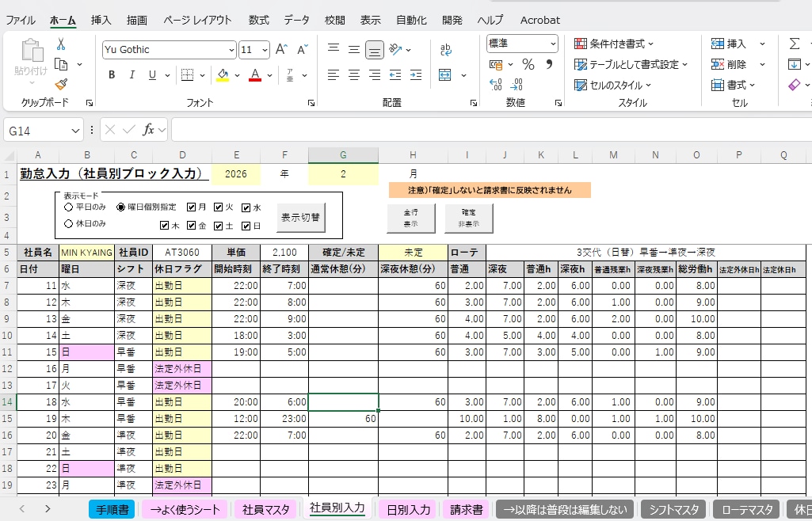This screenshot has height=521, width=812.
Task: Click the Copy icon in clipboard group
Action: (61, 65)
